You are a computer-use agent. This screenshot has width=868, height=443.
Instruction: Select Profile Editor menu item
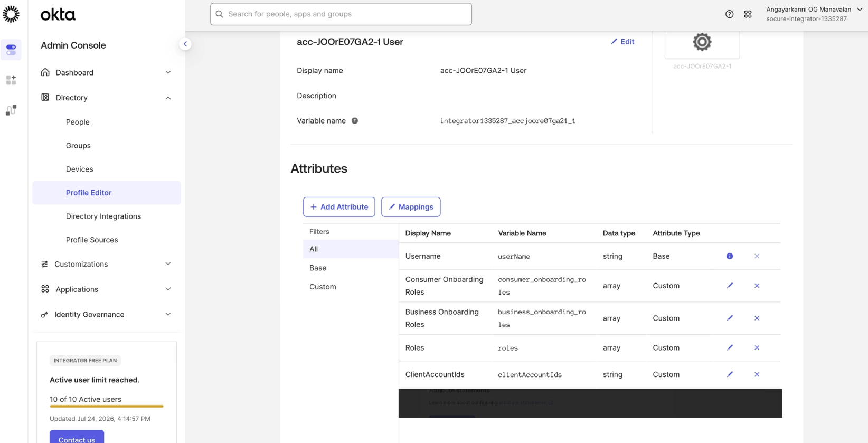[106, 193]
